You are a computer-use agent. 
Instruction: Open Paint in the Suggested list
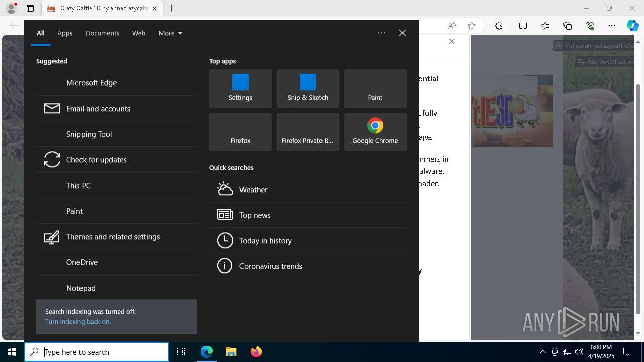pyautogui.click(x=116, y=211)
